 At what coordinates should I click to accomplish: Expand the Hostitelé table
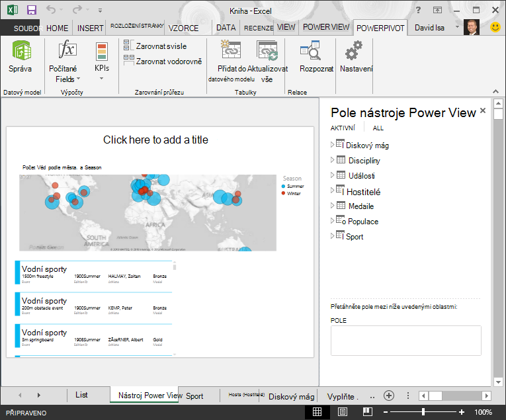[x=333, y=190]
